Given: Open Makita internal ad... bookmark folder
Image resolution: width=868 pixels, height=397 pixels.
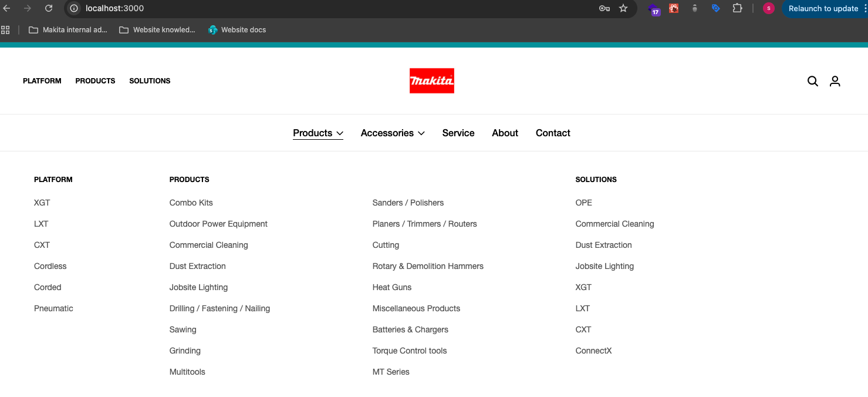Looking at the screenshot, I should pyautogui.click(x=68, y=29).
